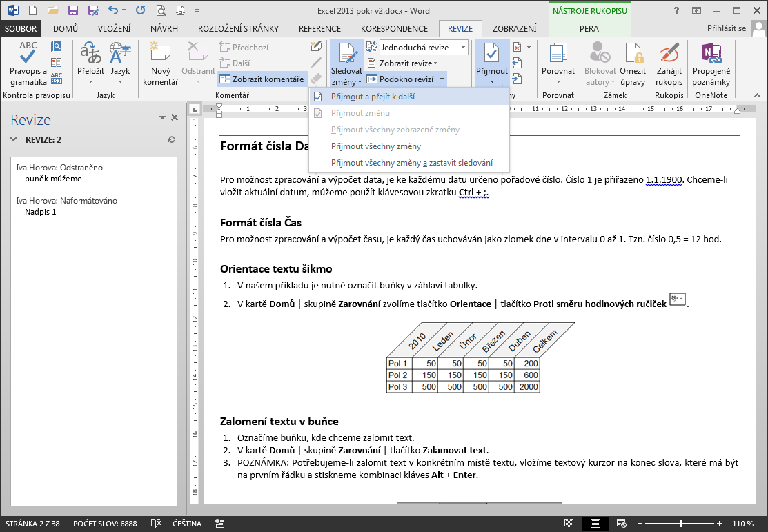Create a new blank document from quick access

33,10
